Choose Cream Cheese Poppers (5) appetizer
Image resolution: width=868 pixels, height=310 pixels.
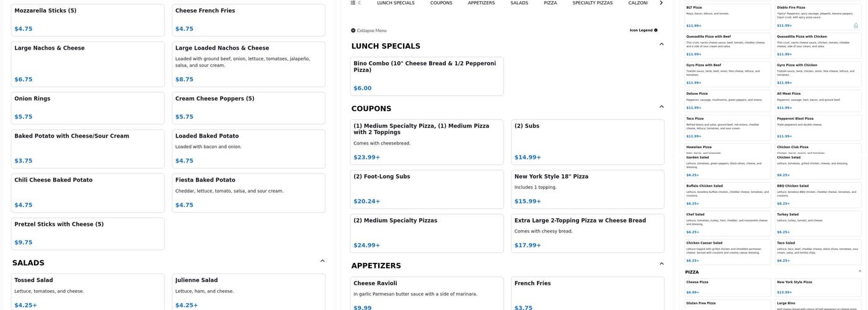coord(248,108)
